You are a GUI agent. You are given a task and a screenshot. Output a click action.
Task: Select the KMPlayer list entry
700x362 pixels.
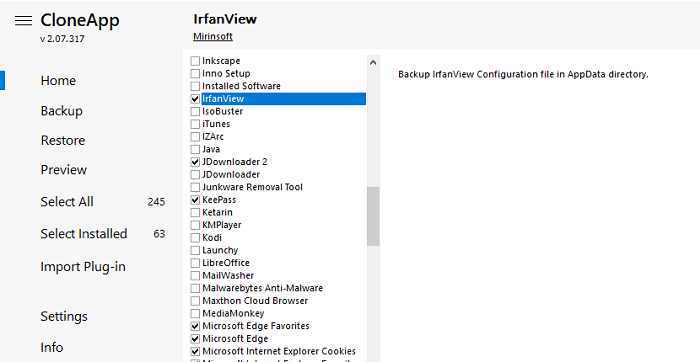[222, 225]
